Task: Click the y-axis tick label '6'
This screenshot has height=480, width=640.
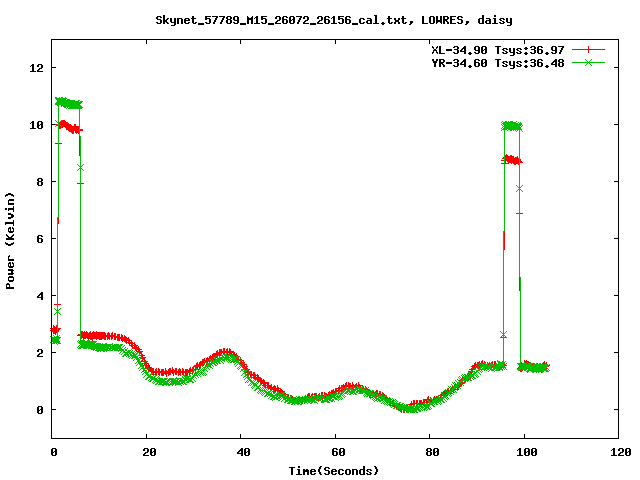Action: click(40, 239)
